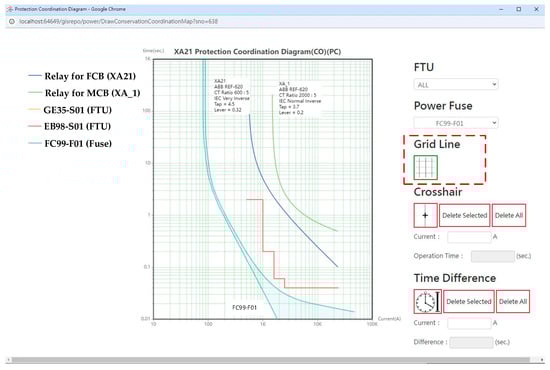Click the horizontal scrollbar at bottom
The height and width of the screenshot is (370, 550).
pyautogui.click(x=270, y=360)
